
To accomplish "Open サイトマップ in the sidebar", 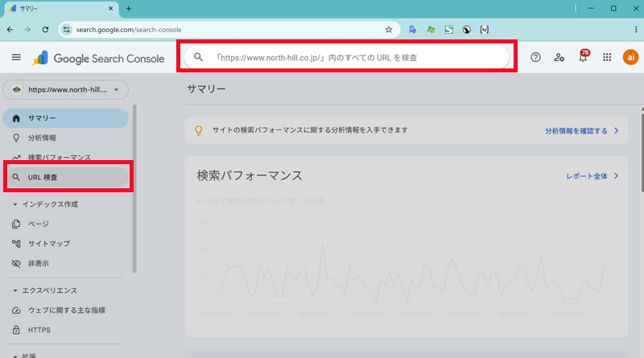I will click(x=66, y=244).
